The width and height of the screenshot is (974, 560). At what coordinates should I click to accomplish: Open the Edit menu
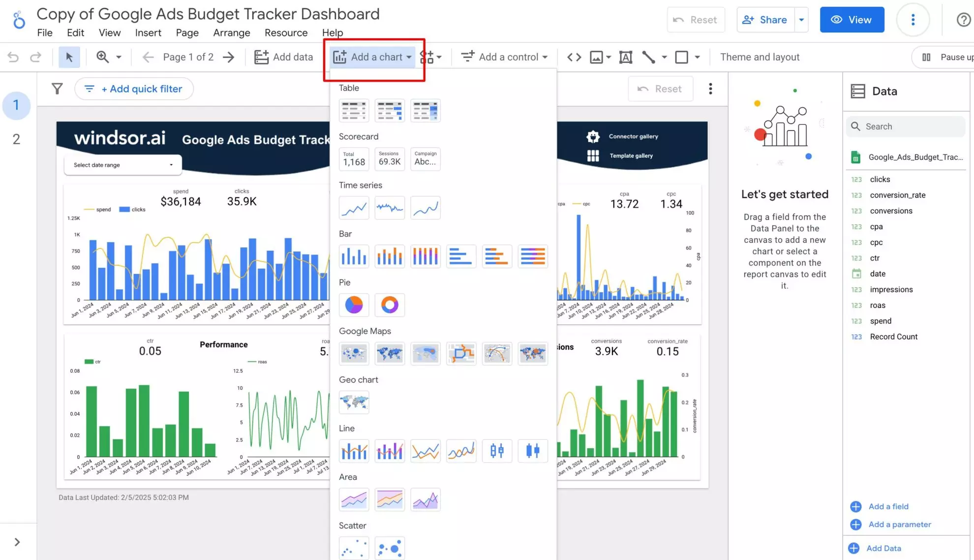click(x=75, y=33)
